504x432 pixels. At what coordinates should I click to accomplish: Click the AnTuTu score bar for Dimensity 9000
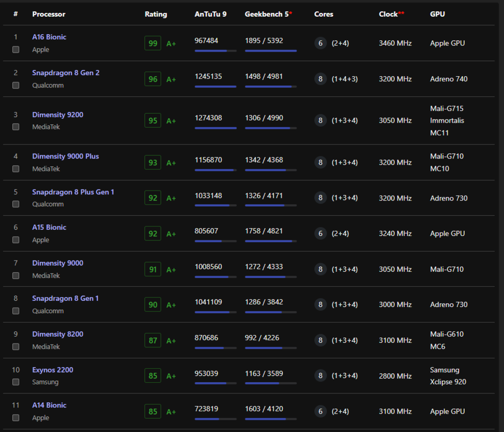(216, 277)
